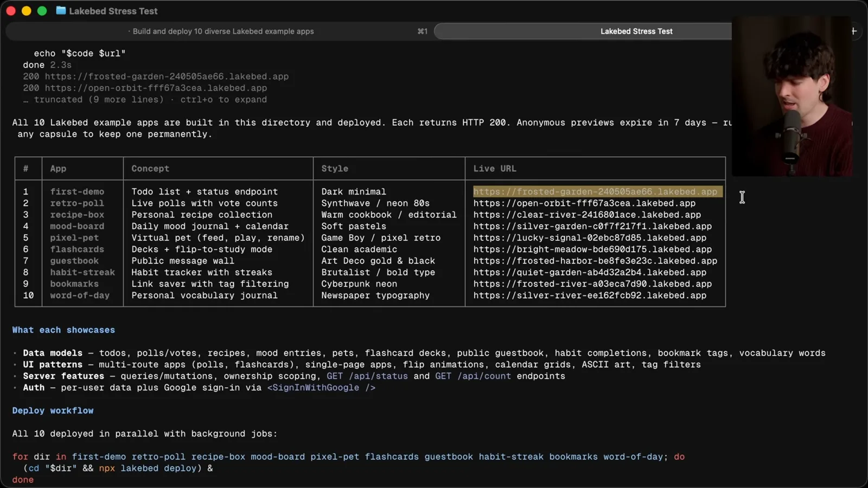Click the window title "Lakebed Stress Test"
Viewport: 868px width, 488px height.
coord(113,11)
